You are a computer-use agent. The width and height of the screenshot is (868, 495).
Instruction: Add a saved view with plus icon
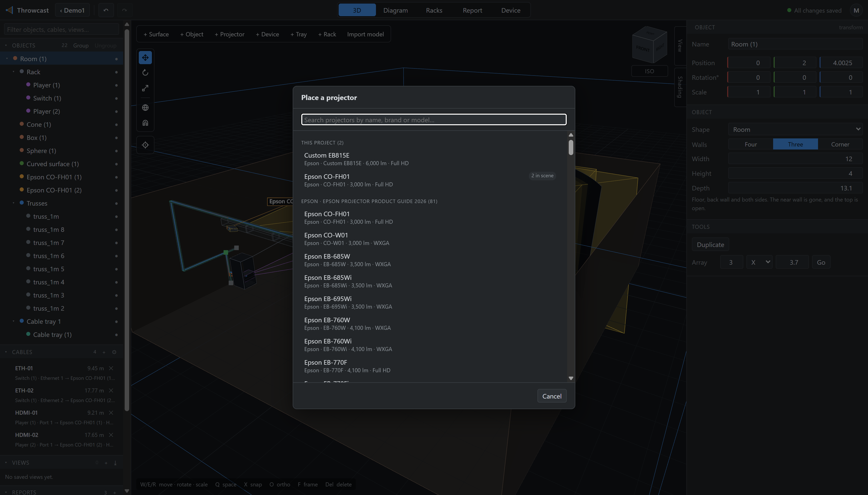tap(106, 463)
